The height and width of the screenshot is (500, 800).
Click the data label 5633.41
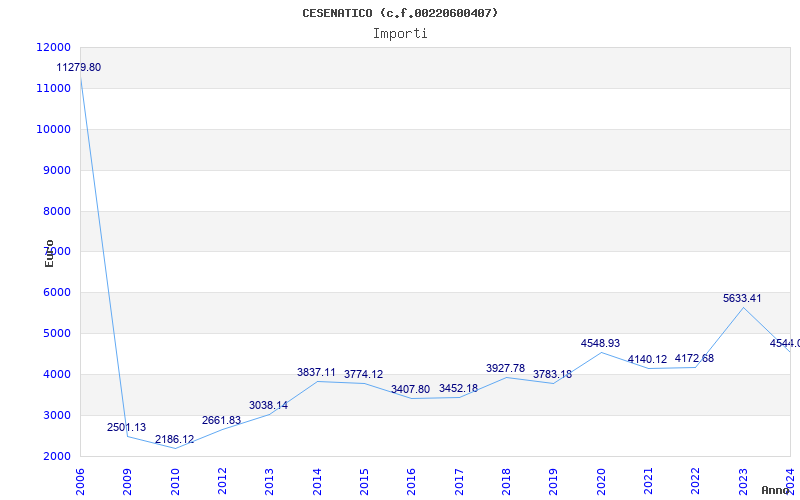click(742, 298)
